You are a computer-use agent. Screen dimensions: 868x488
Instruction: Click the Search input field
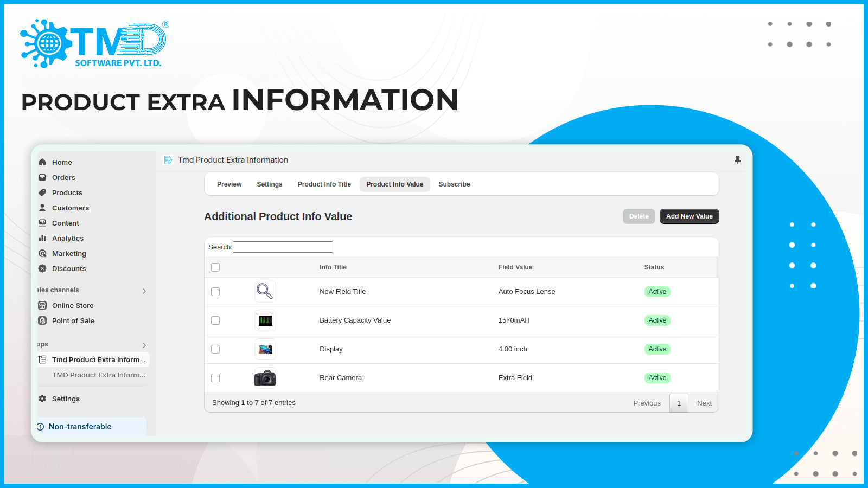click(283, 247)
